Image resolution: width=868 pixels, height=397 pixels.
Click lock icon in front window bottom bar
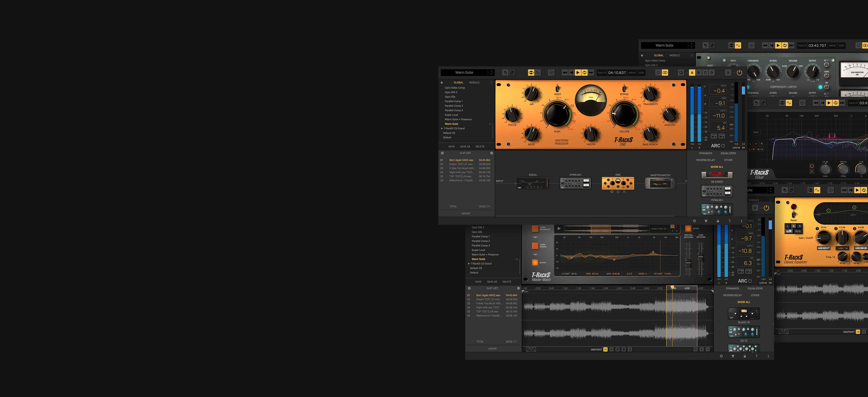click(x=718, y=221)
